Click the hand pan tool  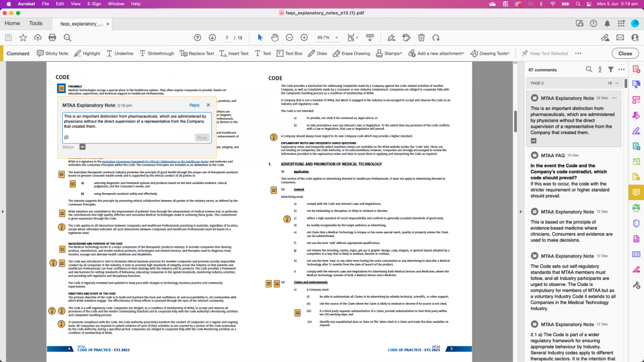274,38
